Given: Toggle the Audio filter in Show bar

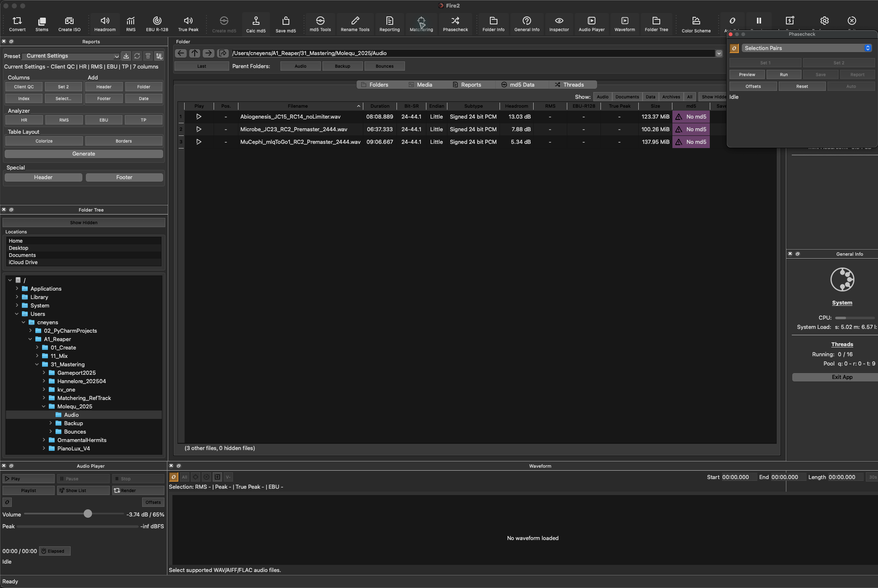Looking at the screenshot, I should point(603,97).
